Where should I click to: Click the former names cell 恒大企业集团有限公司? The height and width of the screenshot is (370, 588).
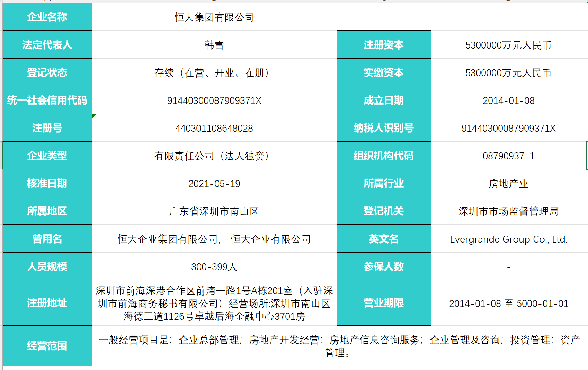pos(214,239)
